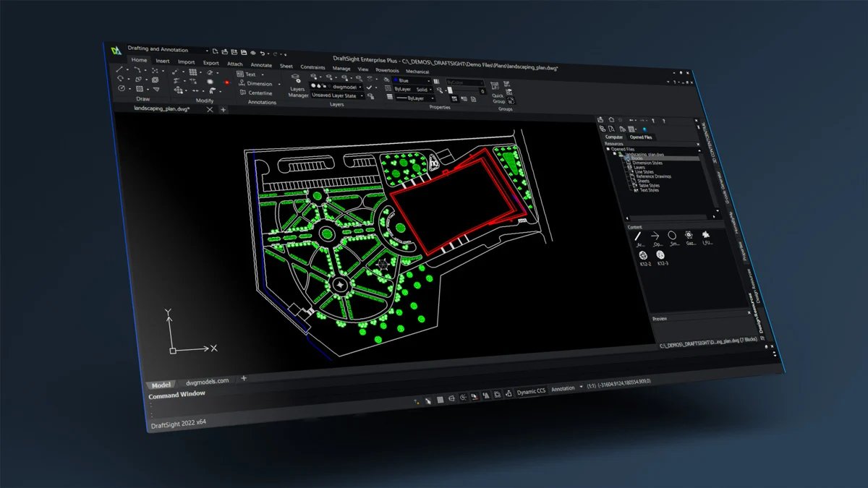
Task: Select the landscaping_plan.dwg document tab
Action: (x=163, y=108)
